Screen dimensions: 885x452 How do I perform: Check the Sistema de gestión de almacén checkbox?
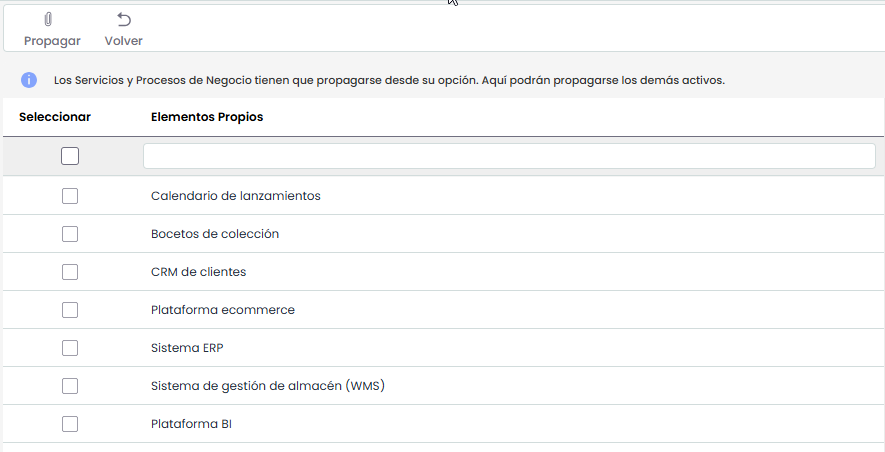click(x=70, y=386)
